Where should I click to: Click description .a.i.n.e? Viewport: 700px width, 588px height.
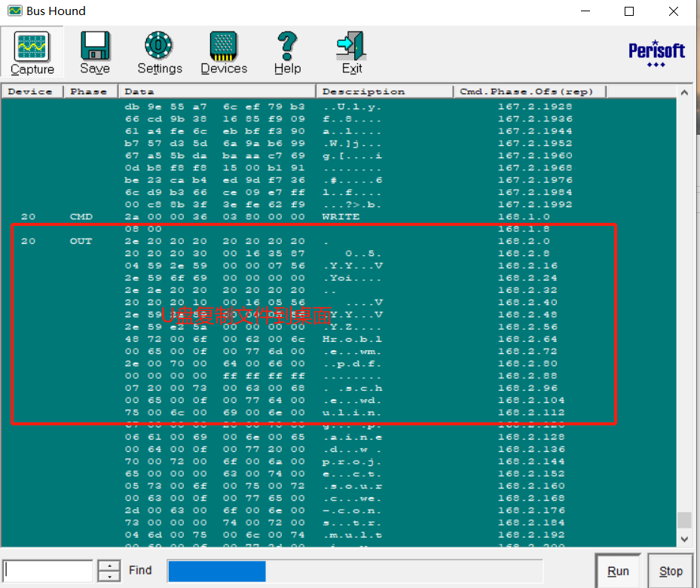click(352, 437)
